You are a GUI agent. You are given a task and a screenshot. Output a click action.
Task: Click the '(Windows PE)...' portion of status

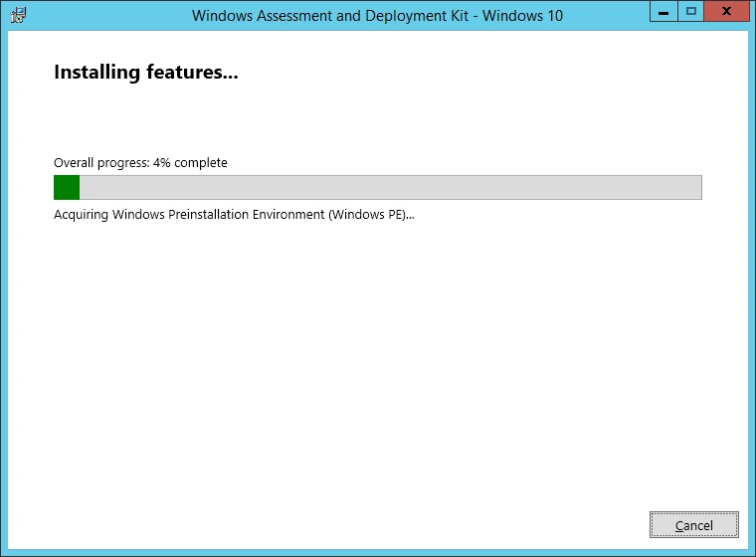(371, 215)
